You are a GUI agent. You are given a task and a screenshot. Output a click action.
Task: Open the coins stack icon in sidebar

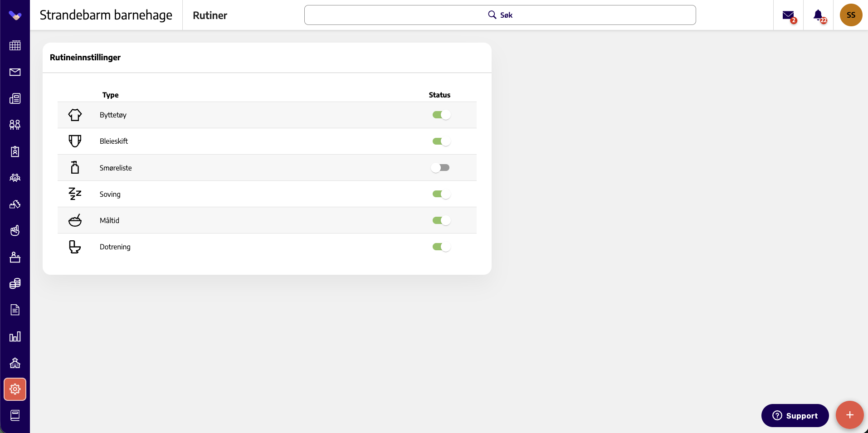pos(15,284)
